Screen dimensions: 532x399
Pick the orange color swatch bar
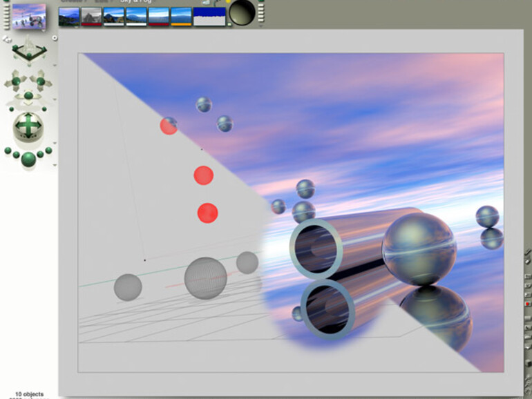(181, 24)
